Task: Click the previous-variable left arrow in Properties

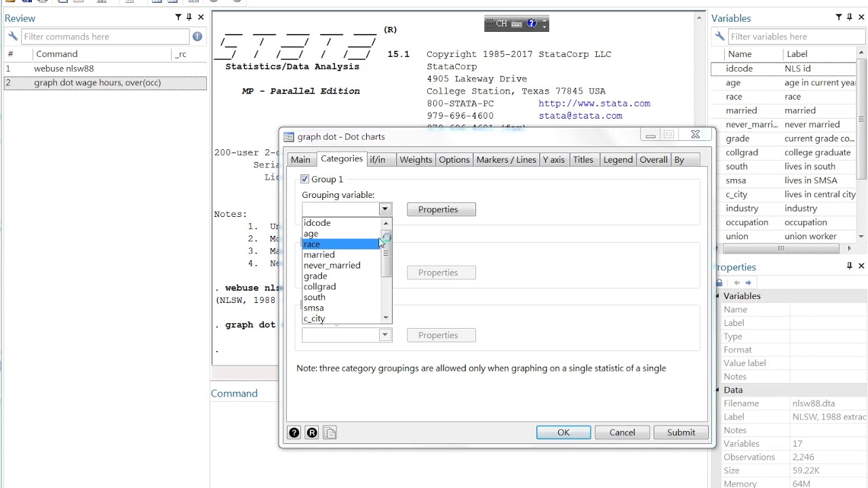Action: pos(737,283)
